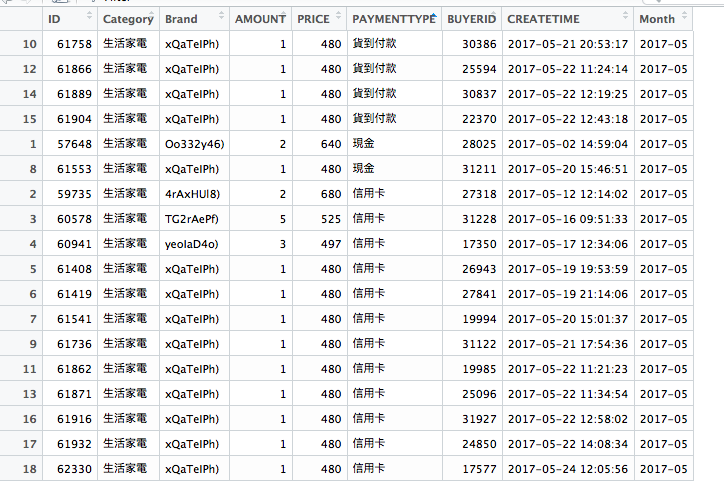
Task: Click BUYERID 30837
Action: point(479,94)
